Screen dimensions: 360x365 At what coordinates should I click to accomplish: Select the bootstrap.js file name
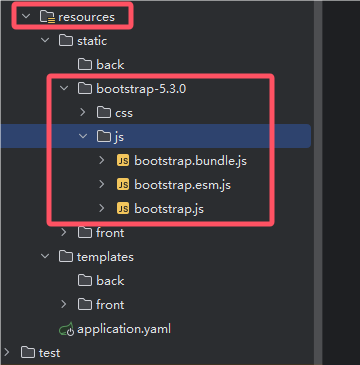point(169,209)
